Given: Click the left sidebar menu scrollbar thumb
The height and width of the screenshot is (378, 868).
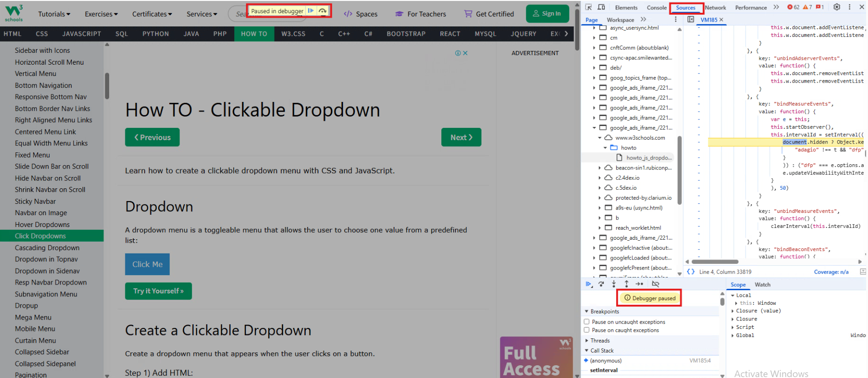Looking at the screenshot, I should [x=107, y=86].
